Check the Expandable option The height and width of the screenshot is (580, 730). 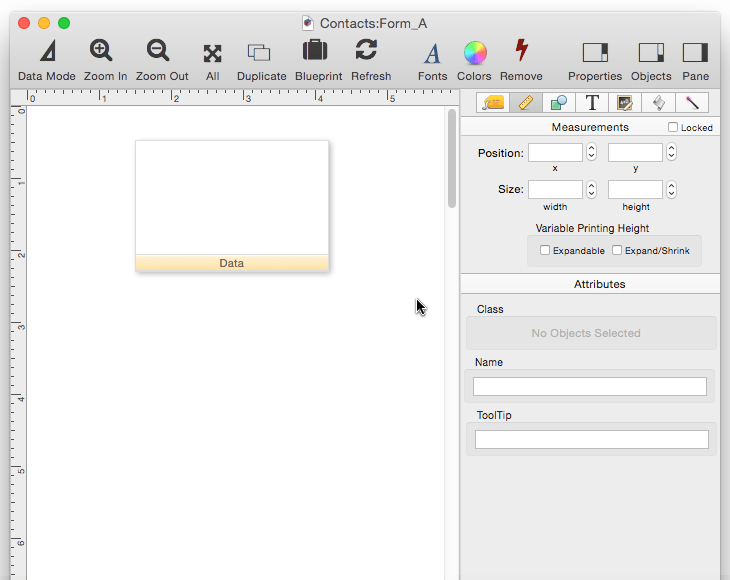(x=545, y=250)
